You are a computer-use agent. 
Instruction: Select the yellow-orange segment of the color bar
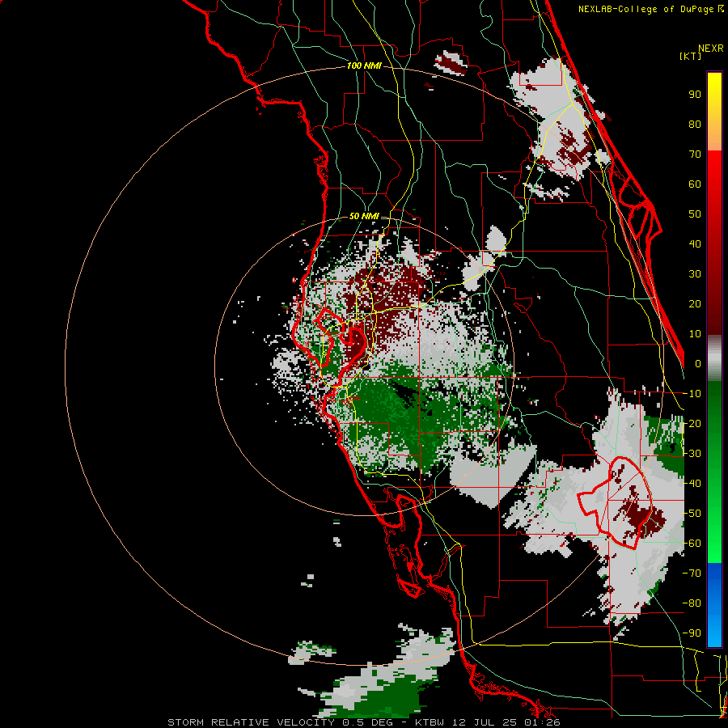[x=714, y=112]
